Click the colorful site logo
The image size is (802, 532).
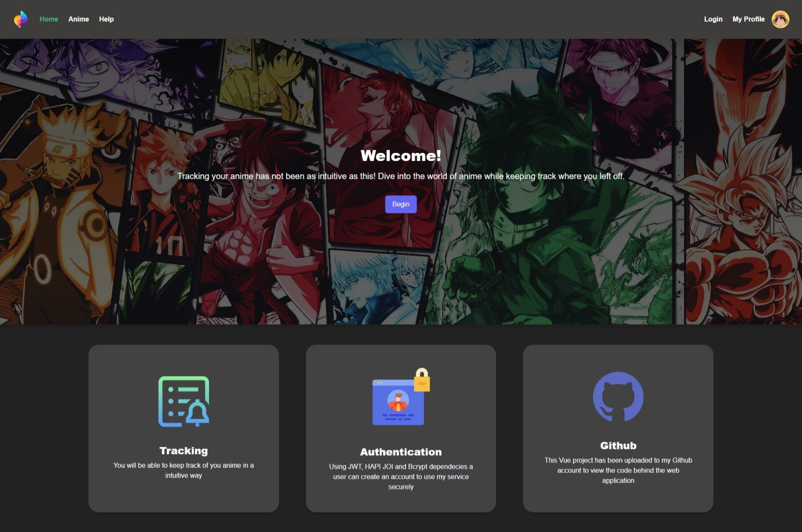click(x=21, y=19)
